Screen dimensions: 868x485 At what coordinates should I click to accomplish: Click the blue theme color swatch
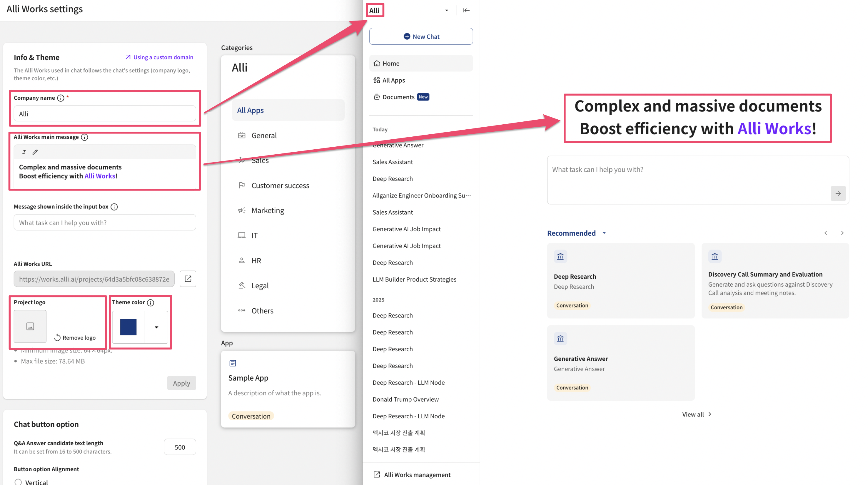[x=128, y=327]
